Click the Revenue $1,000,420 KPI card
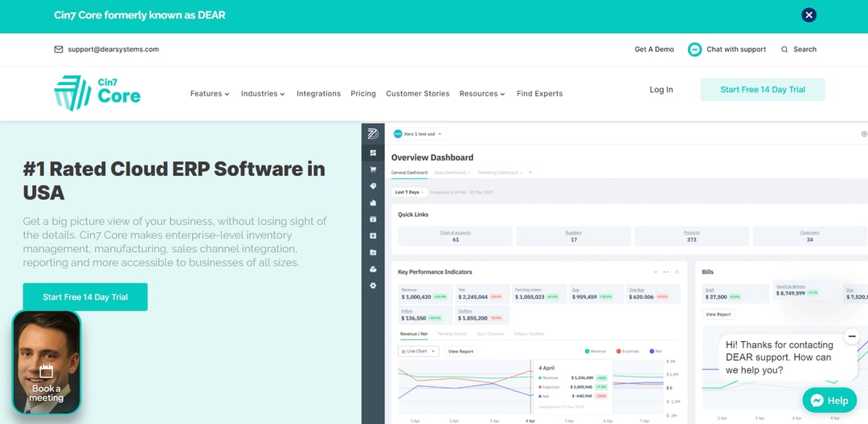 425,294
